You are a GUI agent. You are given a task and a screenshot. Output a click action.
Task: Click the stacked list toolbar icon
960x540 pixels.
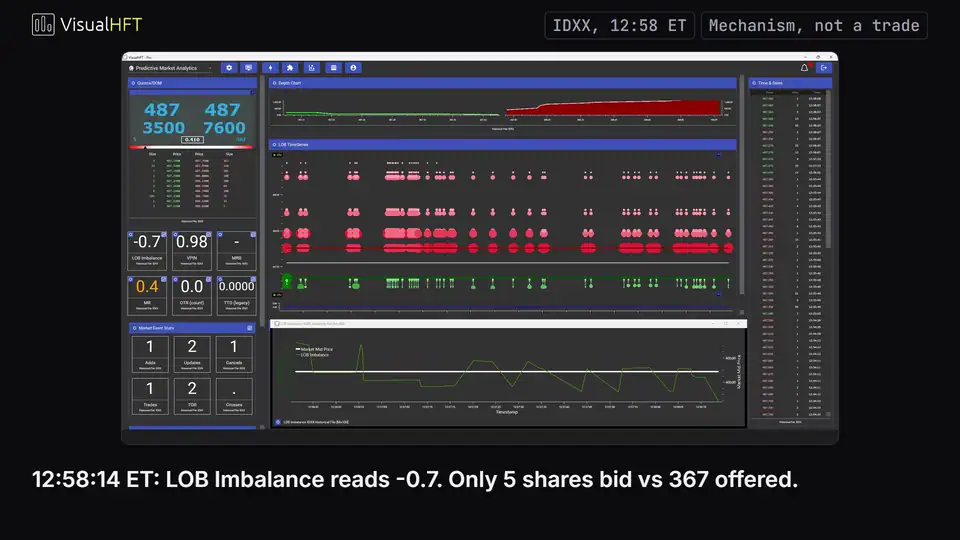[333, 68]
